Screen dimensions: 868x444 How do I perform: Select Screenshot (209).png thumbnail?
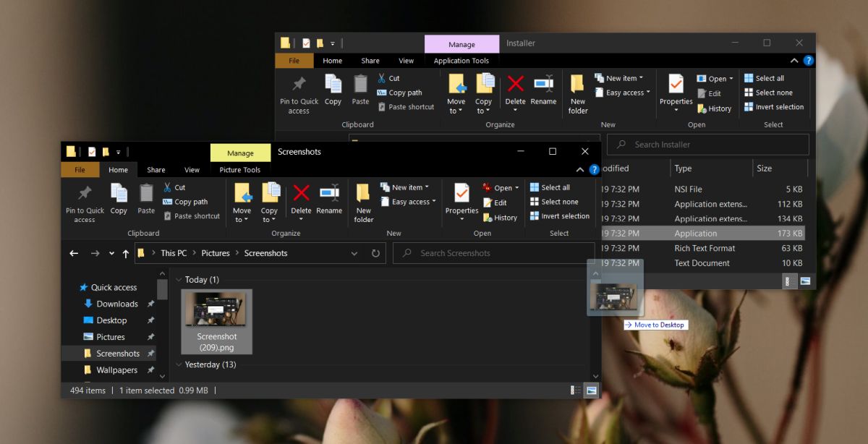[217, 321]
